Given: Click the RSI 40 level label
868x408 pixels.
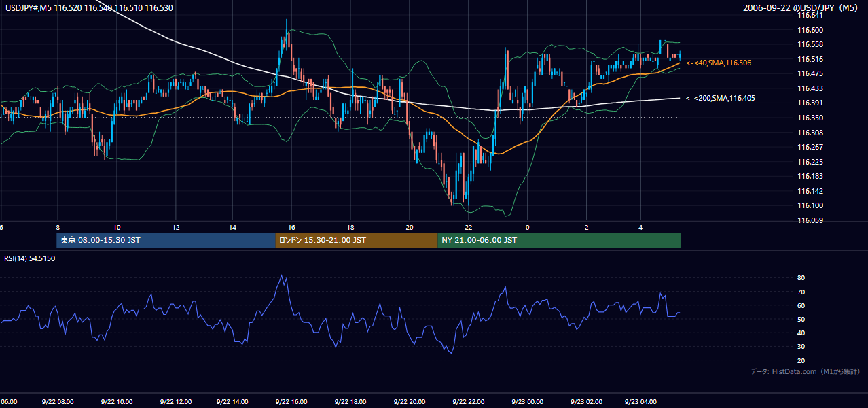Looking at the screenshot, I should click(x=801, y=333).
